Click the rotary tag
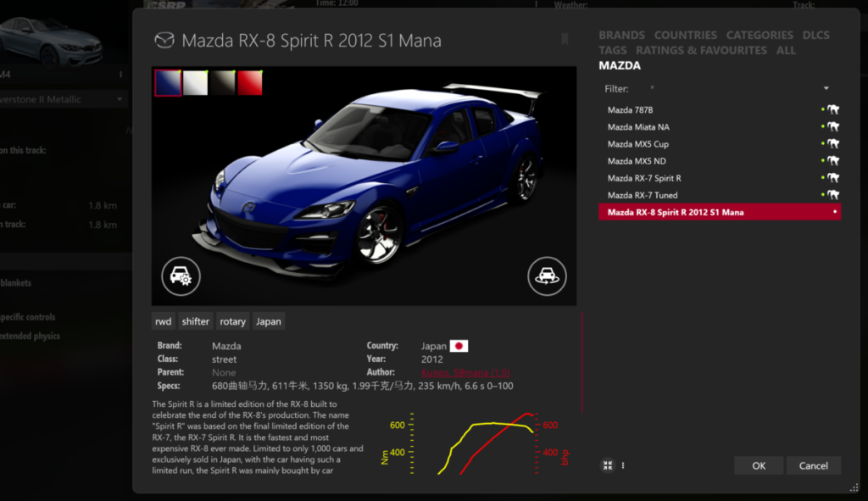The height and width of the screenshot is (501, 868). 232,321
